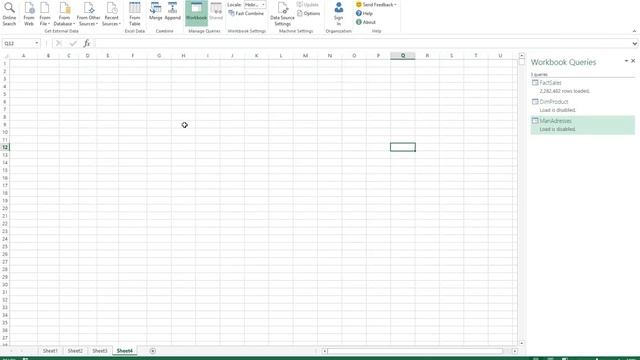Switch to Sheet2 tab

coord(75,351)
